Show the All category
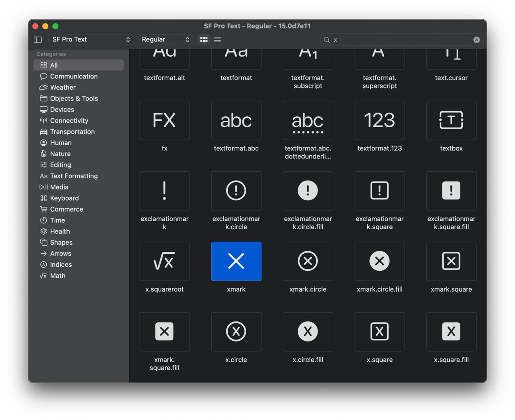This screenshot has height=420, width=515. click(78, 65)
